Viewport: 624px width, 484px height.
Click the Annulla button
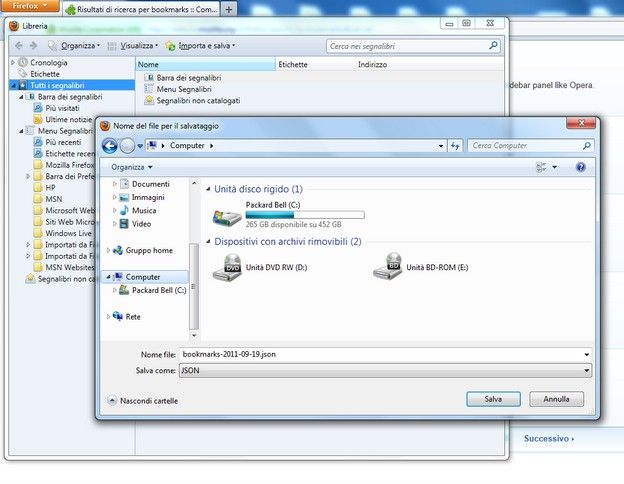556,399
